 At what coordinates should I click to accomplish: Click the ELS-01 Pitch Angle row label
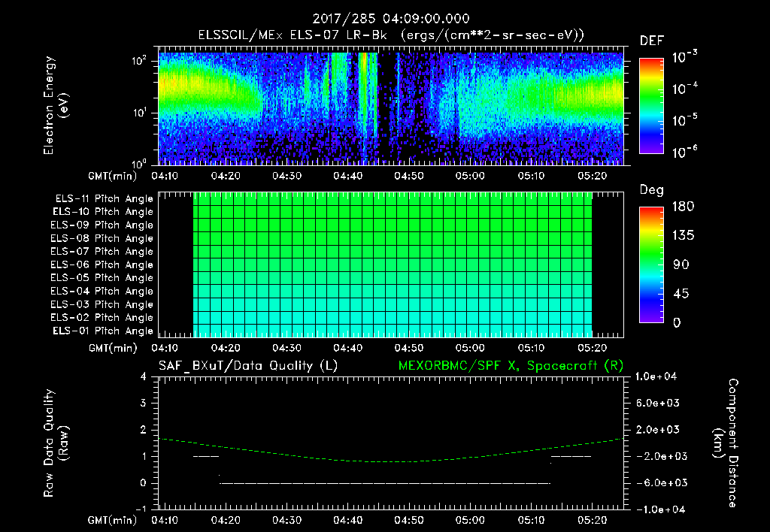(103, 331)
